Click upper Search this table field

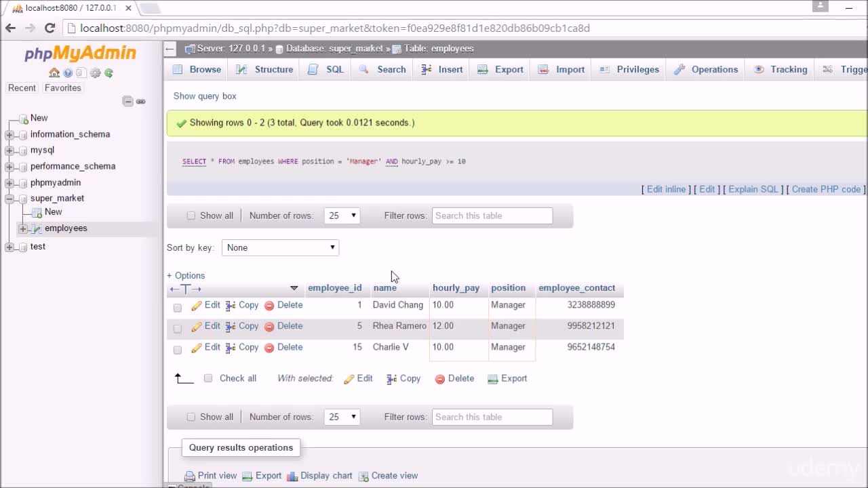[492, 216]
